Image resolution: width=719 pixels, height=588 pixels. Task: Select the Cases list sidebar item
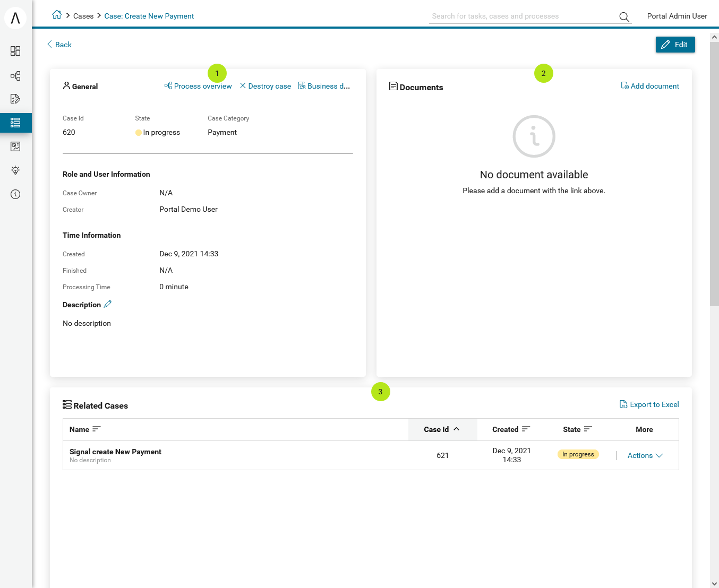[16, 123]
